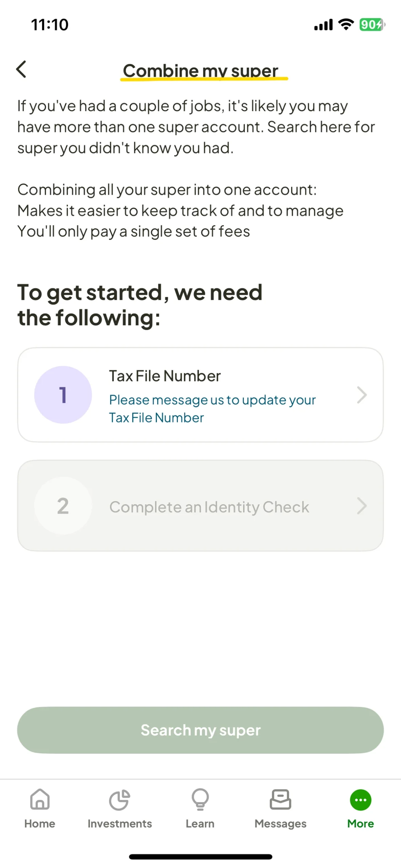Expand Identity Check chevron arrow

362,506
